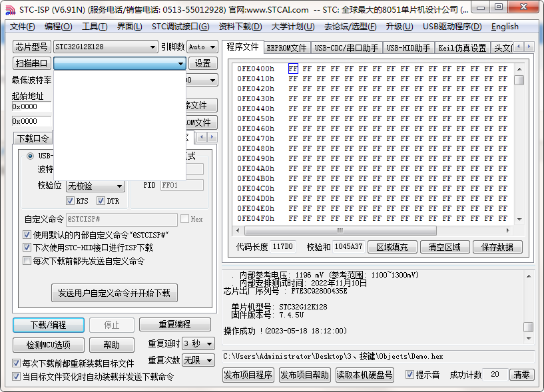Click 发送用户自定义命令并开始下载 button
The image size is (544, 392).
tap(114, 293)
